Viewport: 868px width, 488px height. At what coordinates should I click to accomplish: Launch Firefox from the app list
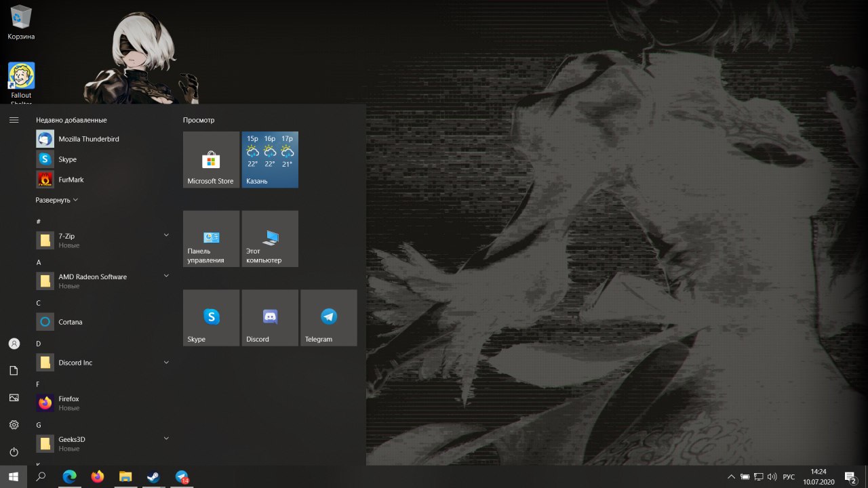tap(102, 403)
